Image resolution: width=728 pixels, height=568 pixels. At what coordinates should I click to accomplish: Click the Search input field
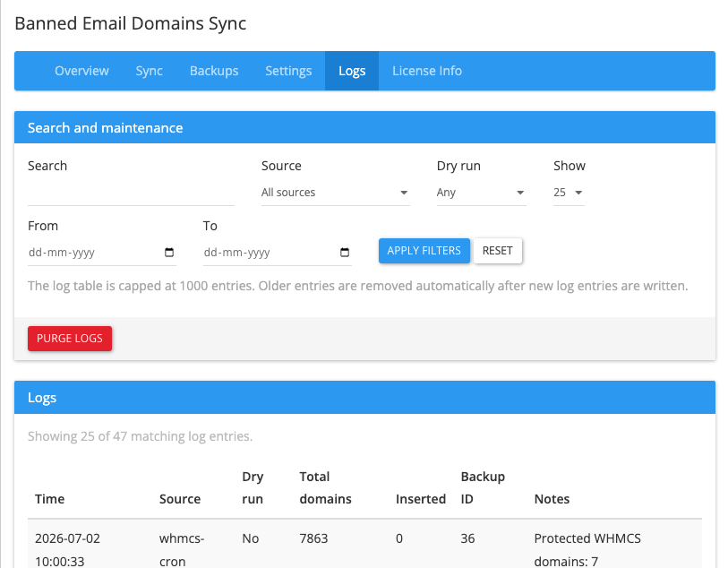click(x=131, y=193)
